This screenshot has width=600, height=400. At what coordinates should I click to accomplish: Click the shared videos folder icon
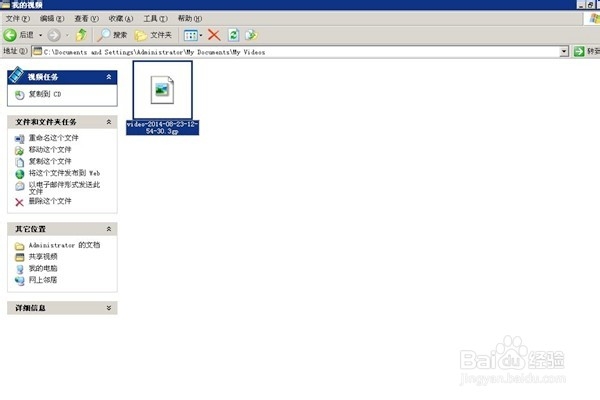click(20, 257)
